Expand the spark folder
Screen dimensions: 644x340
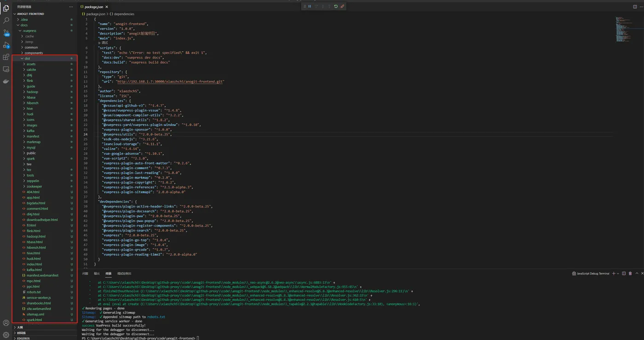tap(30, 158)
